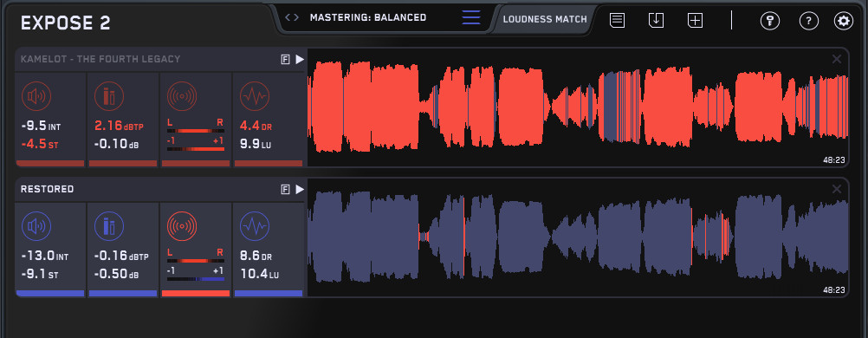Open the help question mark icon
The width and height of the screenshot is (868, 338).
point(809,21)
